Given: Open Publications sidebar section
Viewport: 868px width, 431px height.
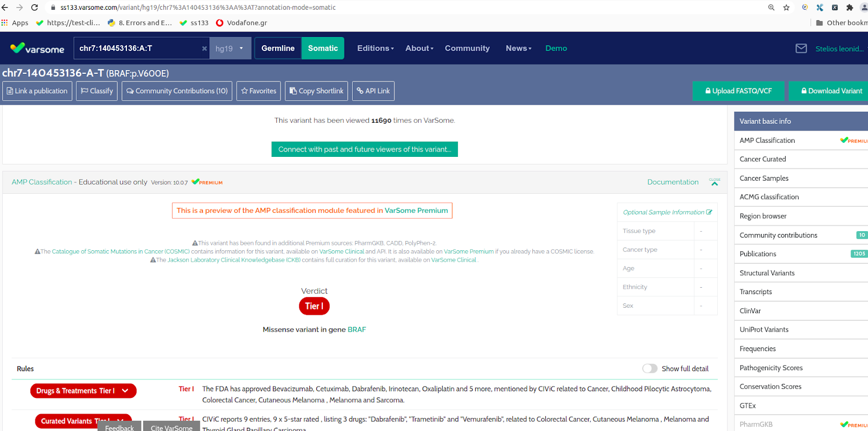Looking at the screenshot, I should pyautogui.click(x=801, y=253).
